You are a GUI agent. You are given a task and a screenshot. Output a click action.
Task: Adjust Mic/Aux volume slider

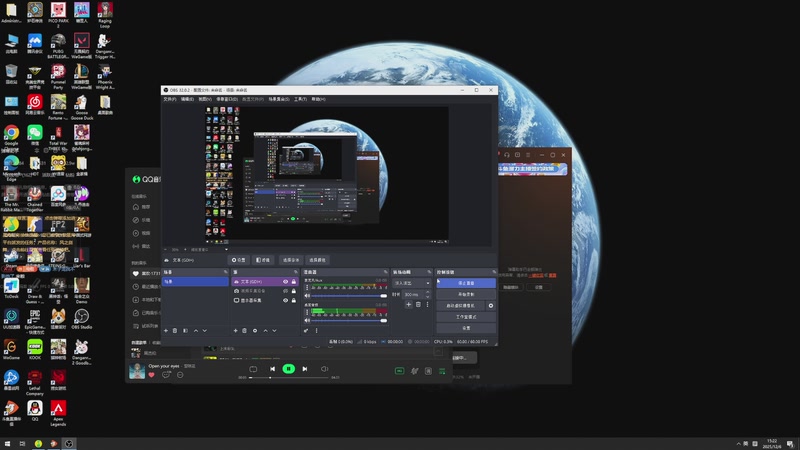click(x=349, y=295)
